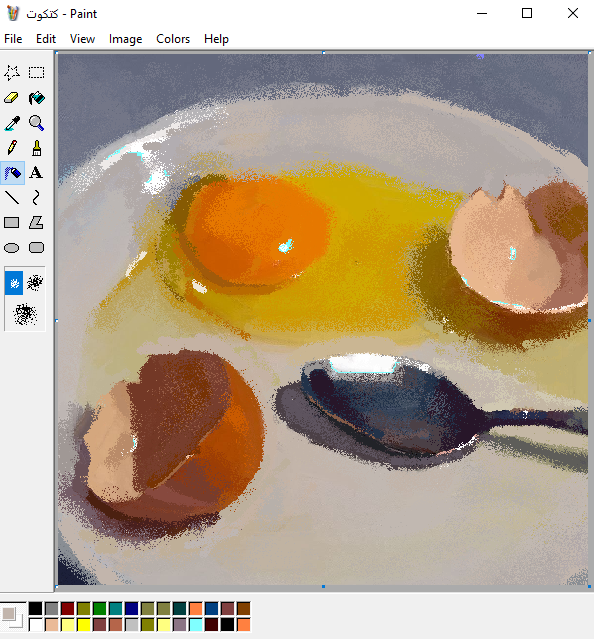Select the light gray color swatch

click(x=132, y=625)
